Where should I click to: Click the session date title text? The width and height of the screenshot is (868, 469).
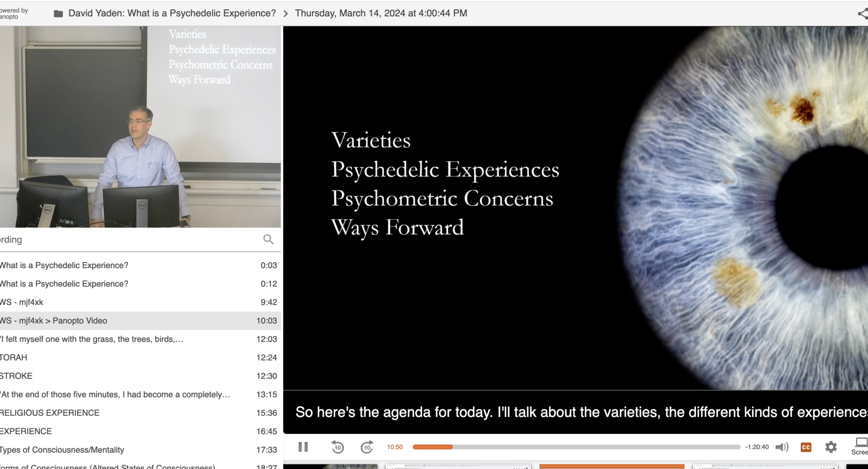(x=381, y=13)
